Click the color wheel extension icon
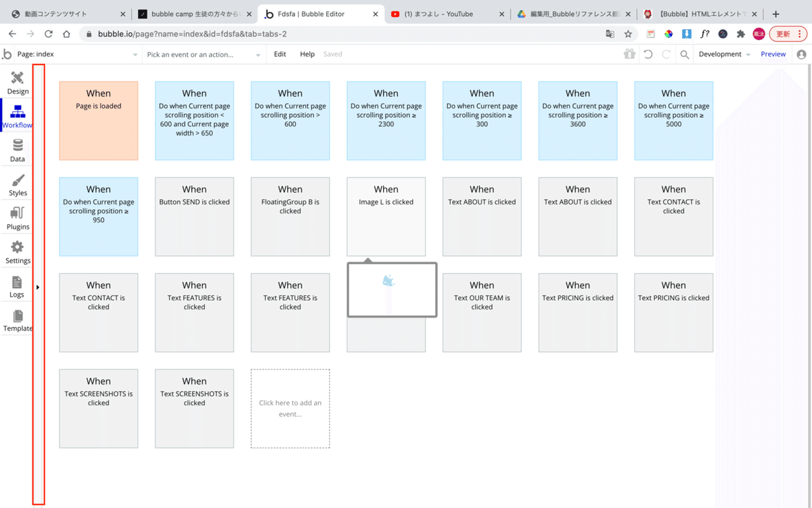The height and width of the screenshot is (508, 812). (x=669, y=34)
